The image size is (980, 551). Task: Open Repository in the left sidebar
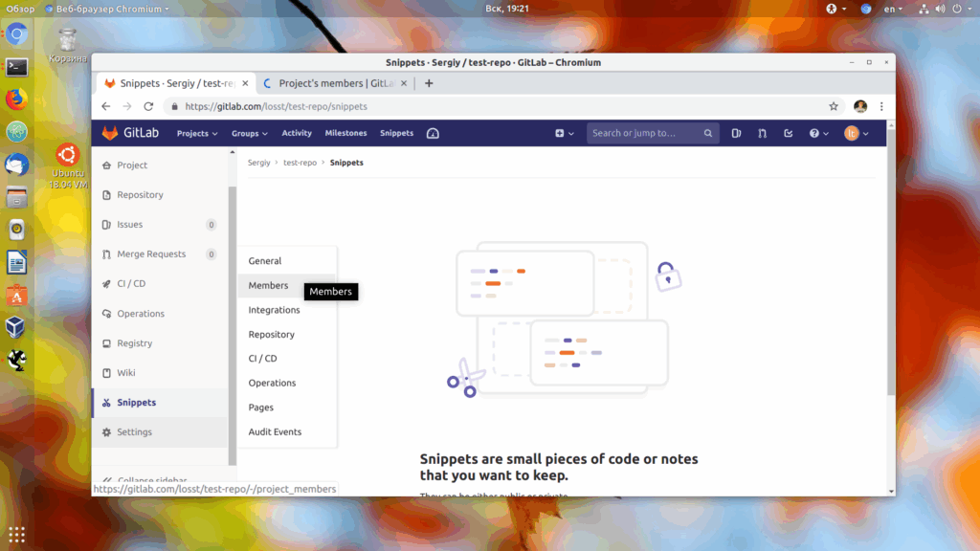point(160,195)
